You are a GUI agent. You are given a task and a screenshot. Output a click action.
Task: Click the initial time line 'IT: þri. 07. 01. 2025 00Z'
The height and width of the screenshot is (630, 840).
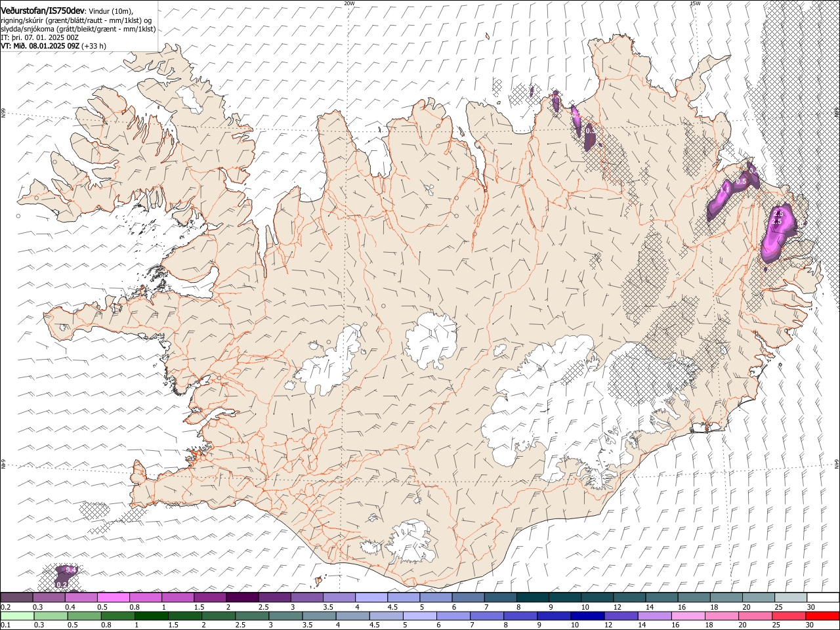[x=39, y=38]
